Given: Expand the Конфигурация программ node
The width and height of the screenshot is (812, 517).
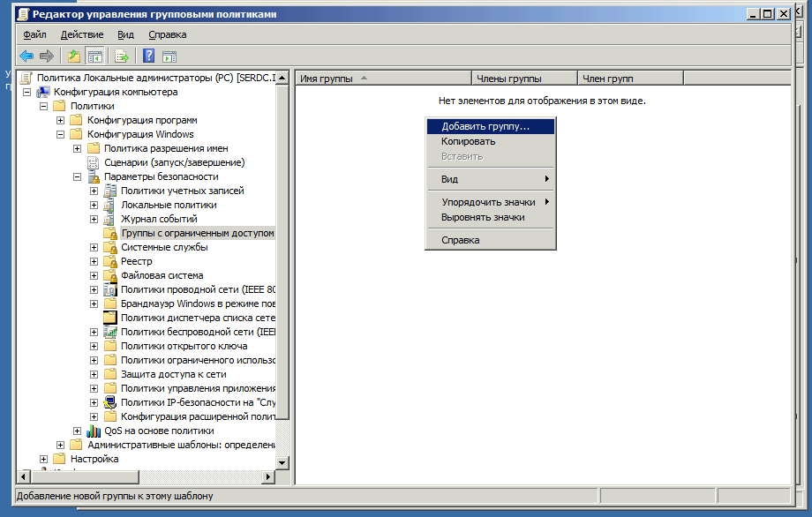Looking at the screenshot, I should [60, 120].
